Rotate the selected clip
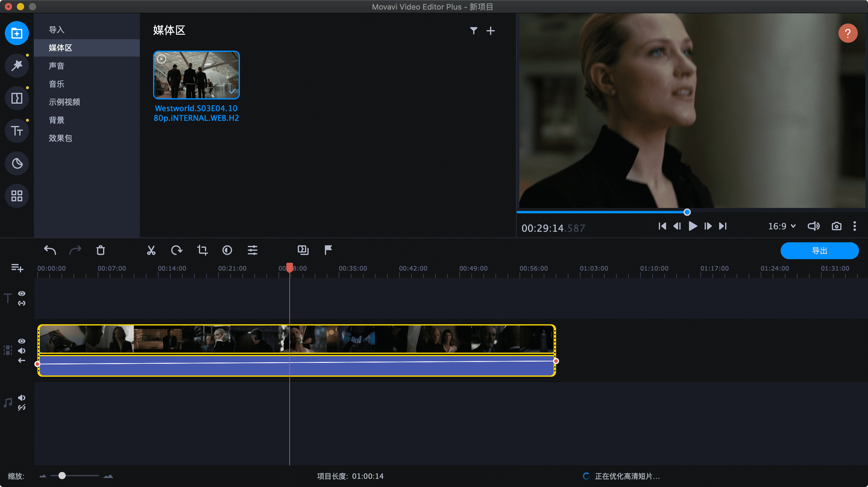 [177, 250]
